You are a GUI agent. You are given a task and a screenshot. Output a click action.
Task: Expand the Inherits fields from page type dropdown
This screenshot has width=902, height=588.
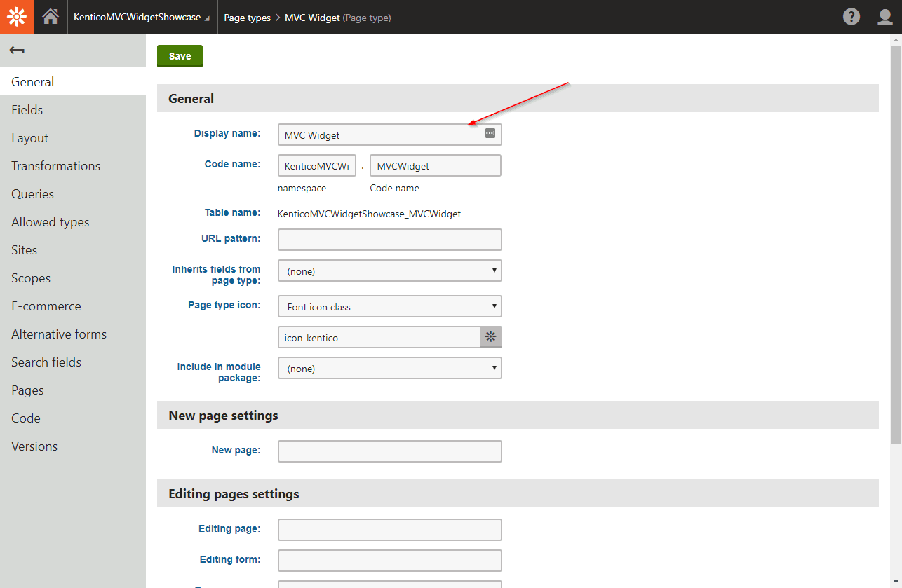[390, 271]
